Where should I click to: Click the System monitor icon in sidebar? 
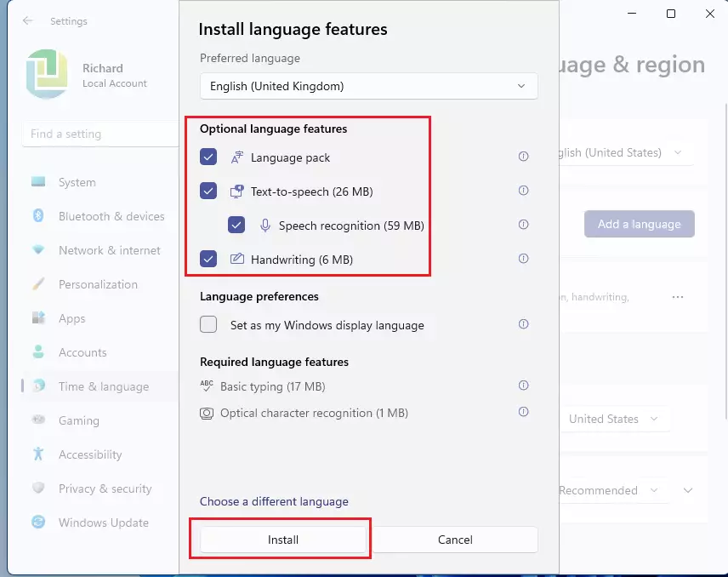pos(38,181)
